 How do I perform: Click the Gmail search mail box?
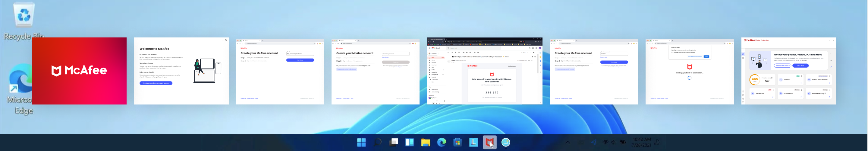473,48
